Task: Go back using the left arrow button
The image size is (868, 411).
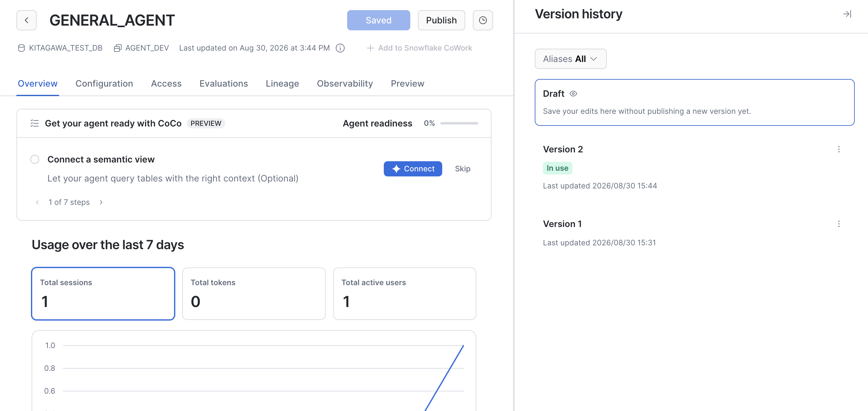Action: pos(26,20)
